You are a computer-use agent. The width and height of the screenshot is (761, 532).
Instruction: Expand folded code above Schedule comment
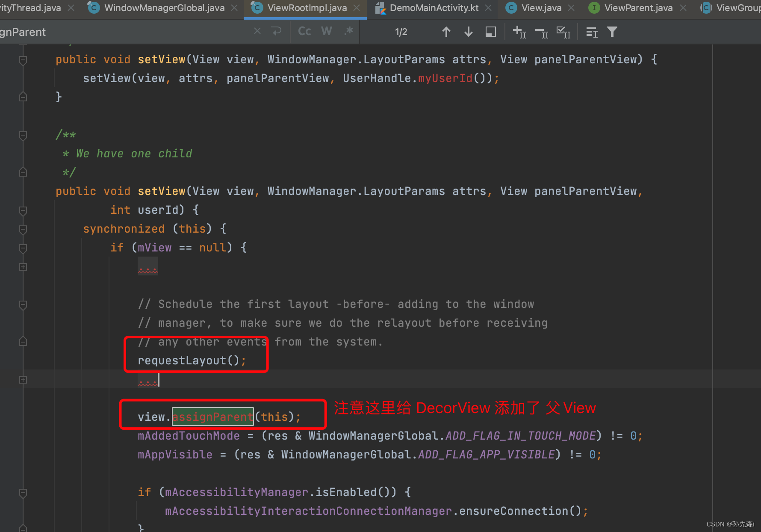tap(23, 267)
